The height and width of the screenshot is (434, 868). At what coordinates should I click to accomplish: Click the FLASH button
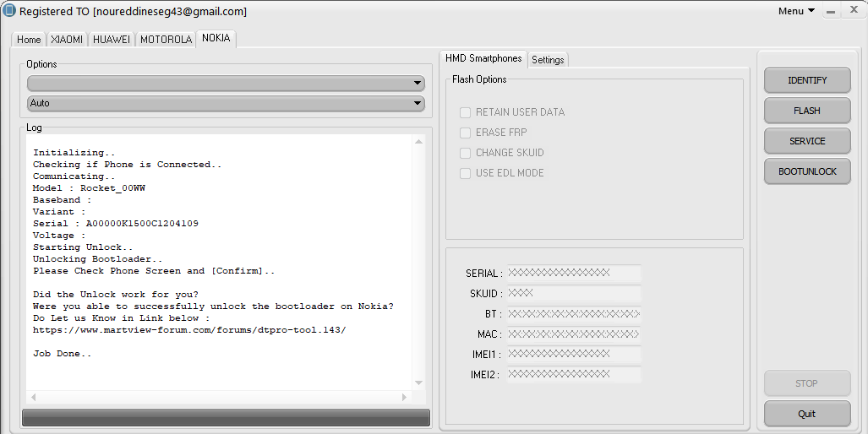pyautogui.click(x=807, y=111)
